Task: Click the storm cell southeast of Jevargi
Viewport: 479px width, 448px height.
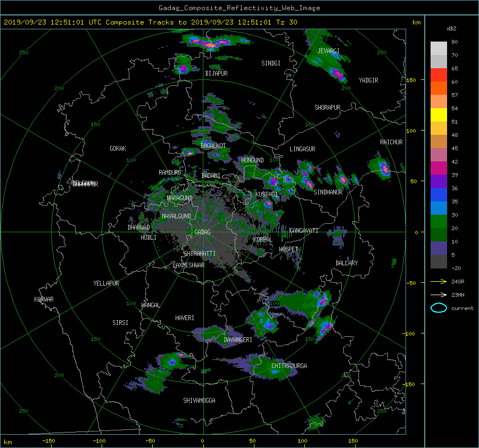Action: [x=337, y=74]
